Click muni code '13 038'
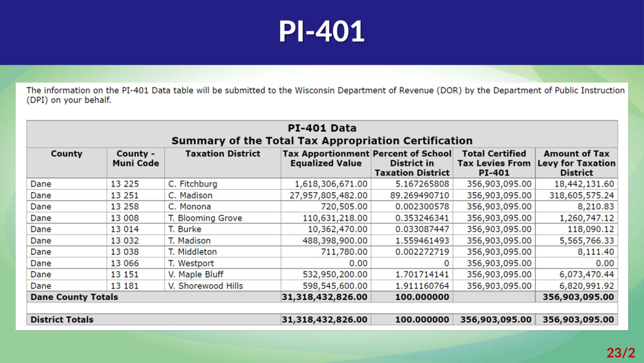Viewport: 644px width, 363px height. tap(125, 252)
